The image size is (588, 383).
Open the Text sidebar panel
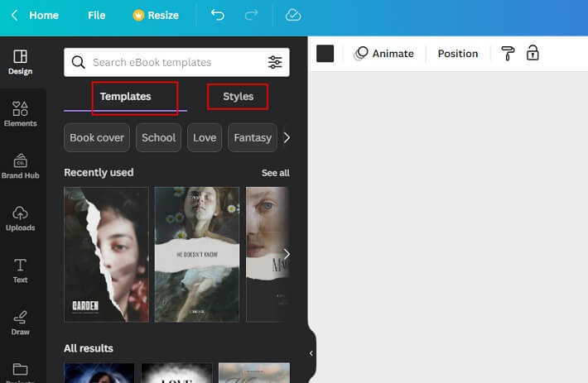click(20, 270)
